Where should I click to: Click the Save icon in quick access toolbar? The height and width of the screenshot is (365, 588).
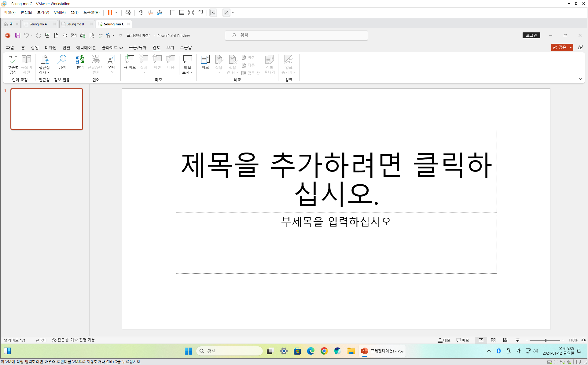point(18,35)
